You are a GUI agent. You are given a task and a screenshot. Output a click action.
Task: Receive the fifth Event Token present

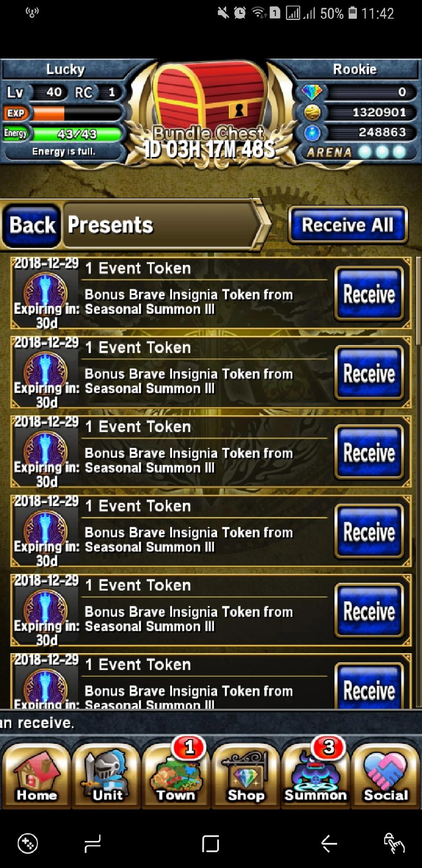click(x=369, y=611)
